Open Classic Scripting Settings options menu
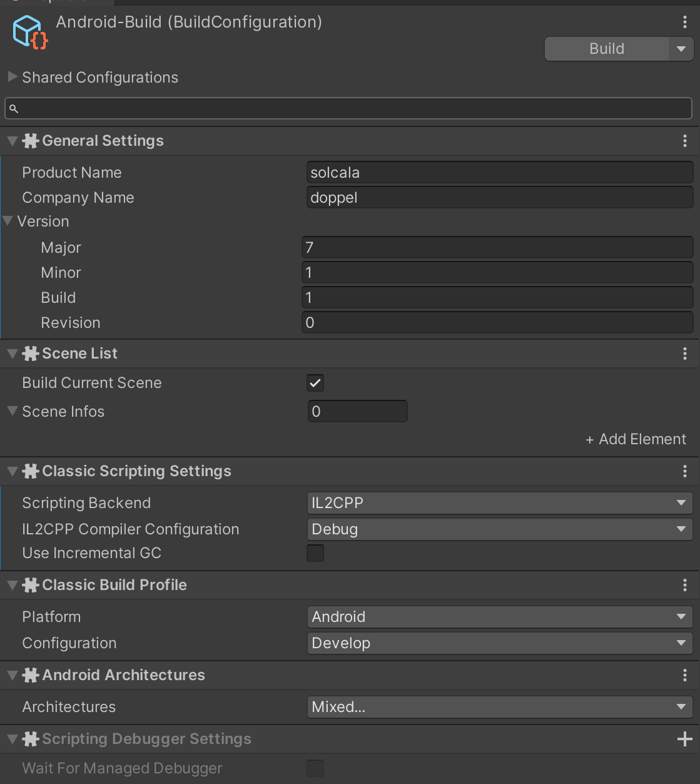The width and height of the screenshot is (700, 784). pos(685,471)
